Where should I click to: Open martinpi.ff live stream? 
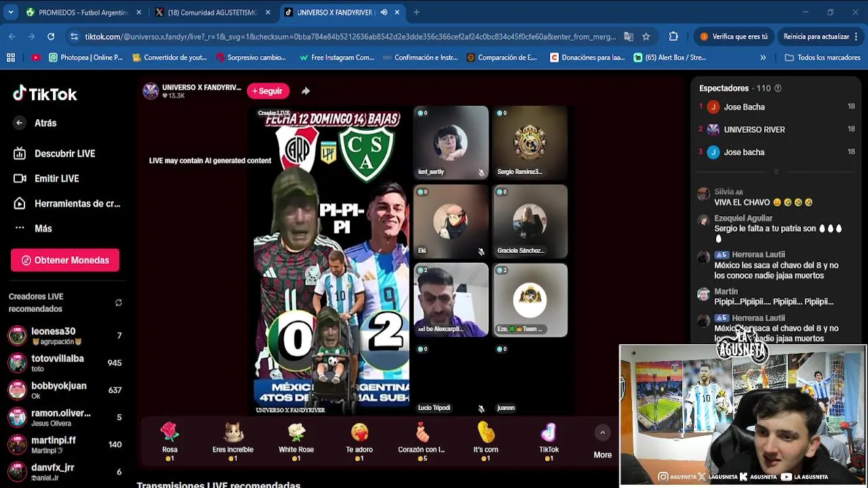tap(65, 445)
